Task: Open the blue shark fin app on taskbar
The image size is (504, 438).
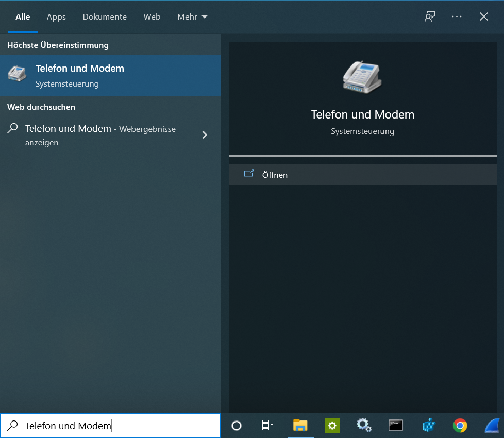Action: pyautogui.click(x=493, y=426)
